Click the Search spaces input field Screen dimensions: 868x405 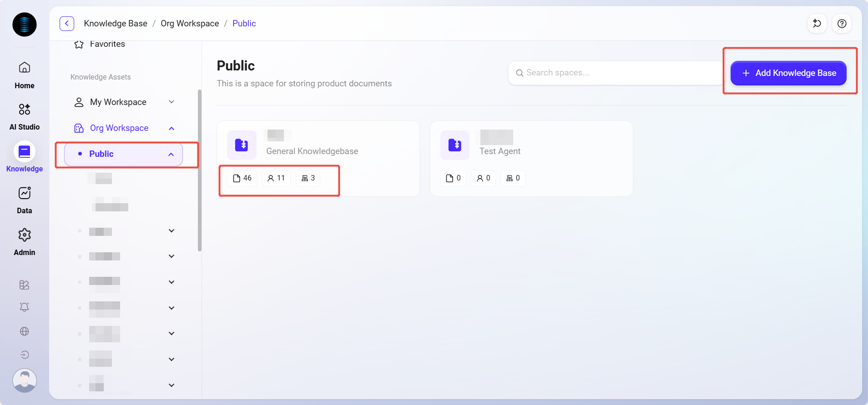coord(614,73)
